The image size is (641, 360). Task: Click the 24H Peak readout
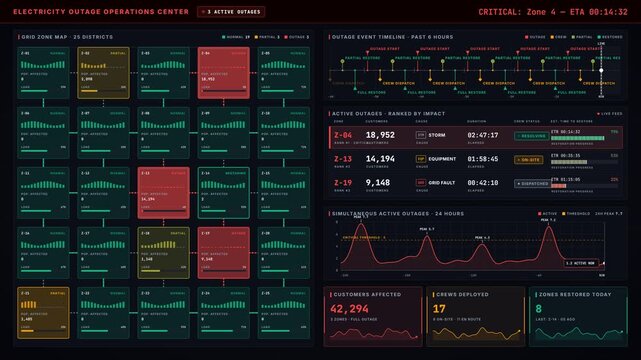(609, 214)
